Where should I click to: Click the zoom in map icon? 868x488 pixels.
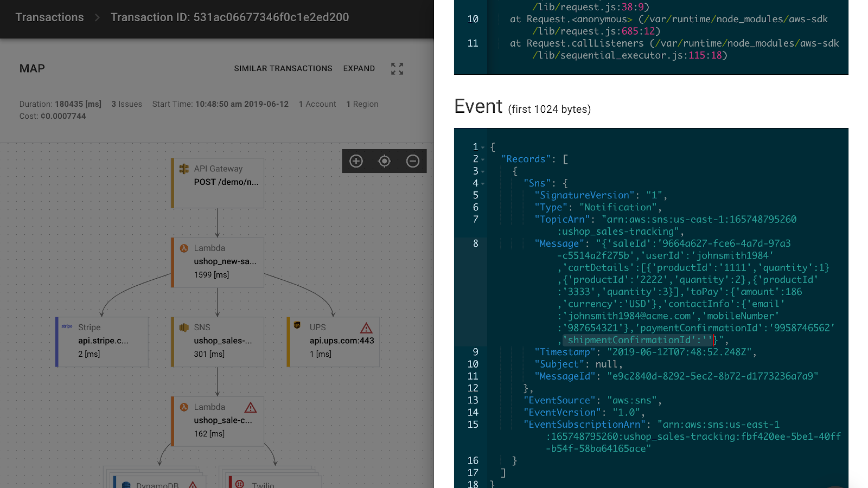pyautogui.click(x=356, y=161)
